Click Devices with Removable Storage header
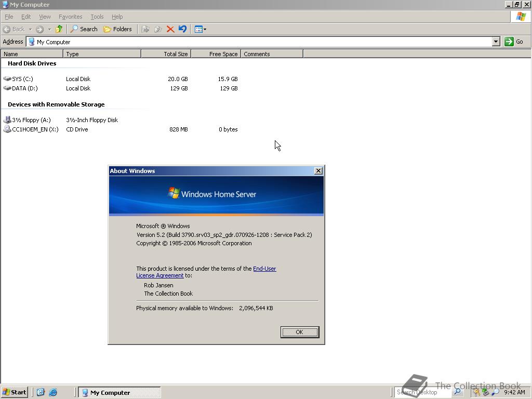 pyautogui.click(x=56, y=104)
